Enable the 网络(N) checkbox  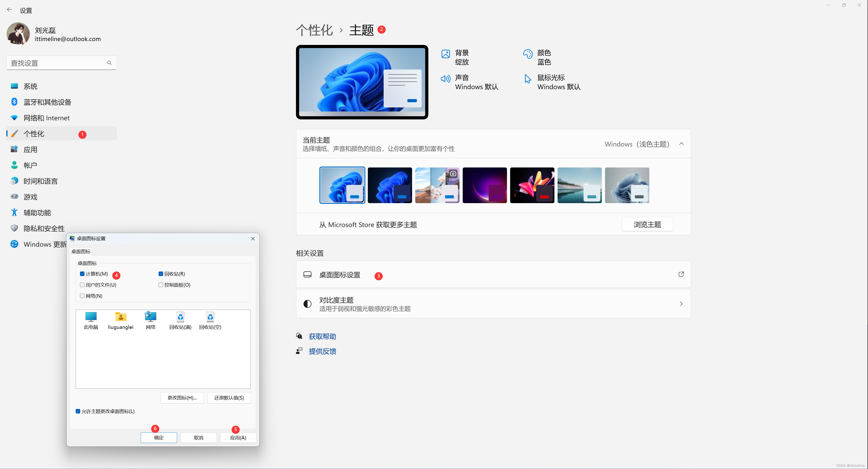[x=82, y=296]
